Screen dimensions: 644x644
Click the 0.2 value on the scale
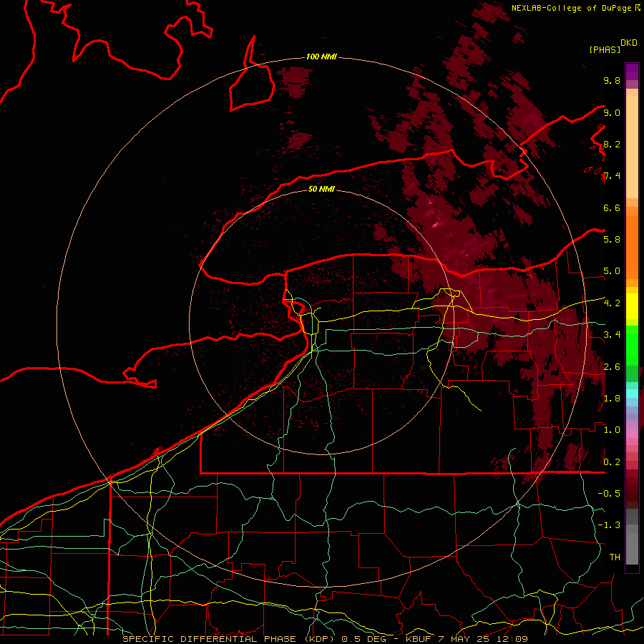click(612, 462)
